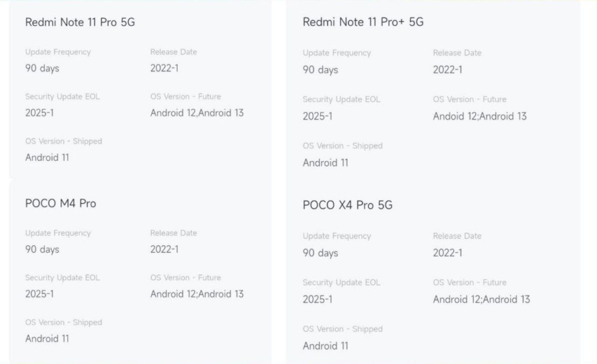Click the POCO M4 Pro card title

point(61,203)
